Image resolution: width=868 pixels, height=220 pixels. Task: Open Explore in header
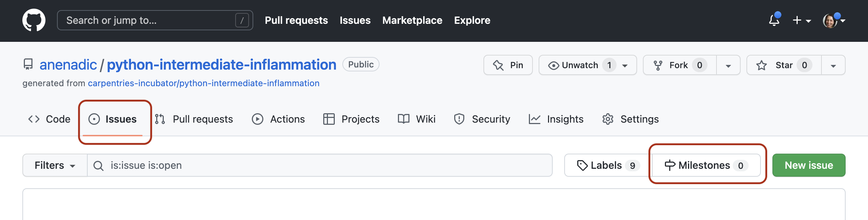tap(472, 20)
